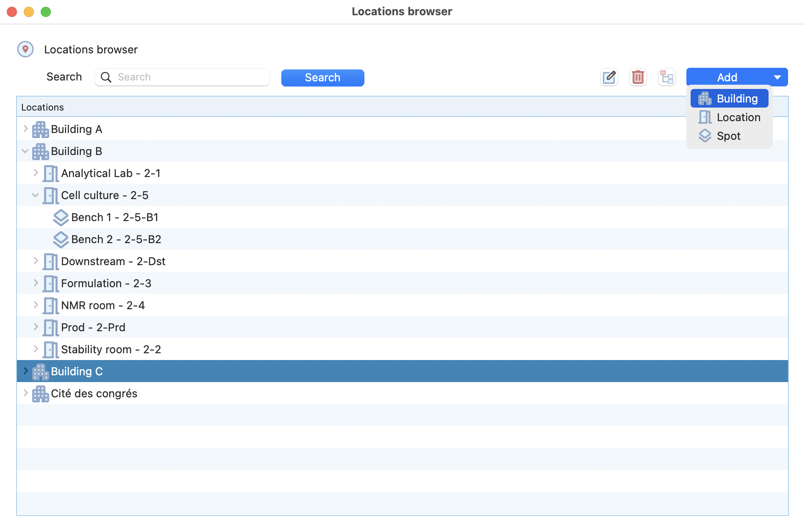This screenshot has width=805, height=532.
Task: Click the magnifier icon in search field
Action: 106,77
